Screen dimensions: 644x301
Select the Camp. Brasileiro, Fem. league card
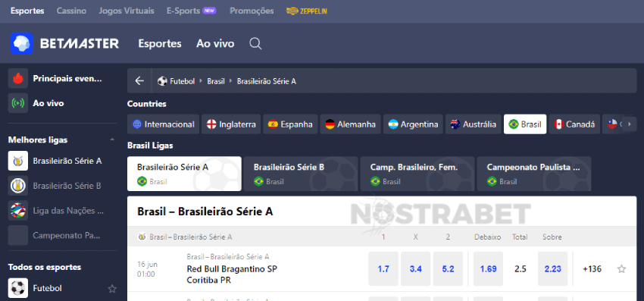click(x=417, y=174)
